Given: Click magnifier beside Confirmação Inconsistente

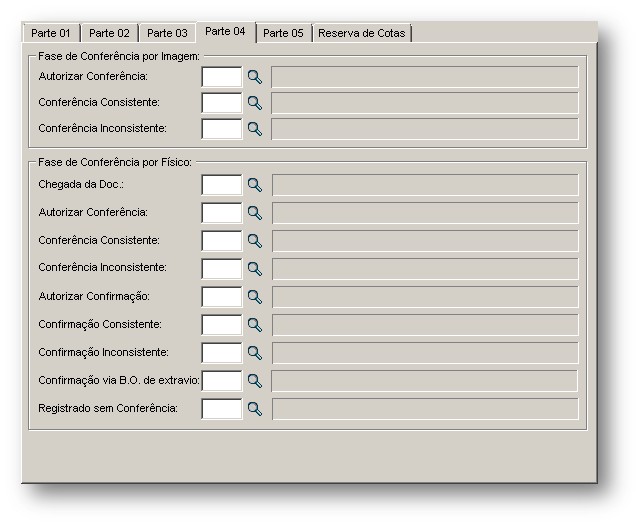Looking at the screenshot, I should point(255,353).
